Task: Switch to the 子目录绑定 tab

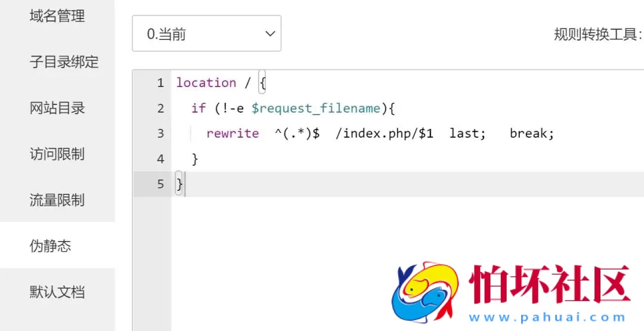Action: point(64,62)
